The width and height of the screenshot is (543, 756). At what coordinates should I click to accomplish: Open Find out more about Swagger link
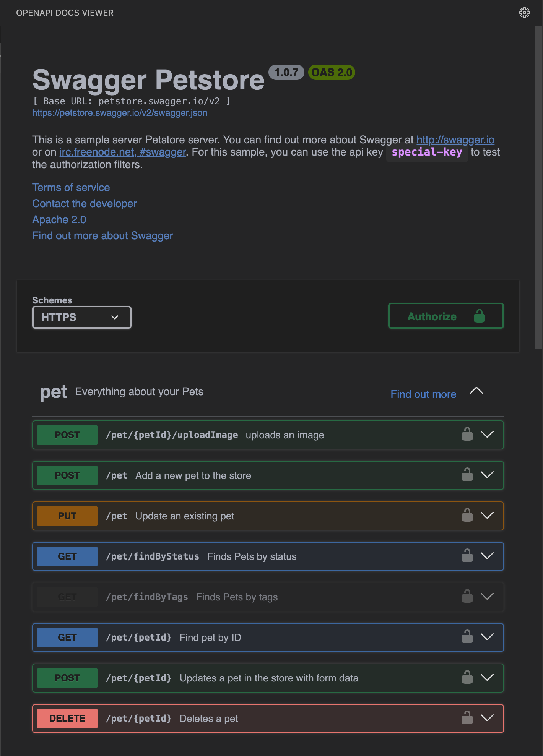(102, 236)
